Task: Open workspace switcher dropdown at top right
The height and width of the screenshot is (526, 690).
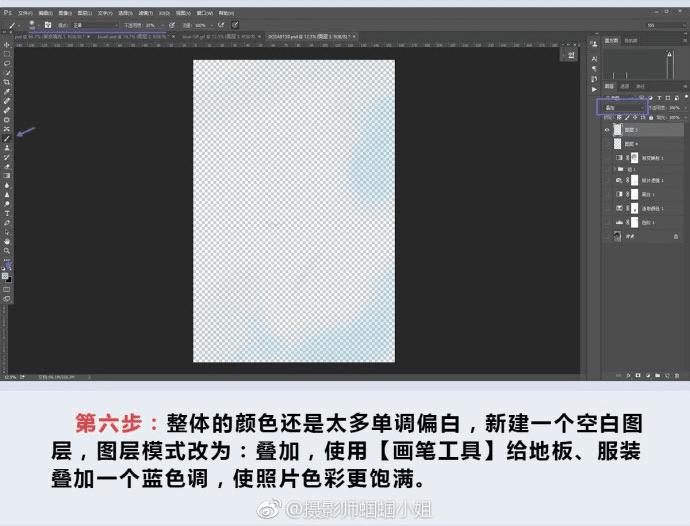Action: [665, 26]
